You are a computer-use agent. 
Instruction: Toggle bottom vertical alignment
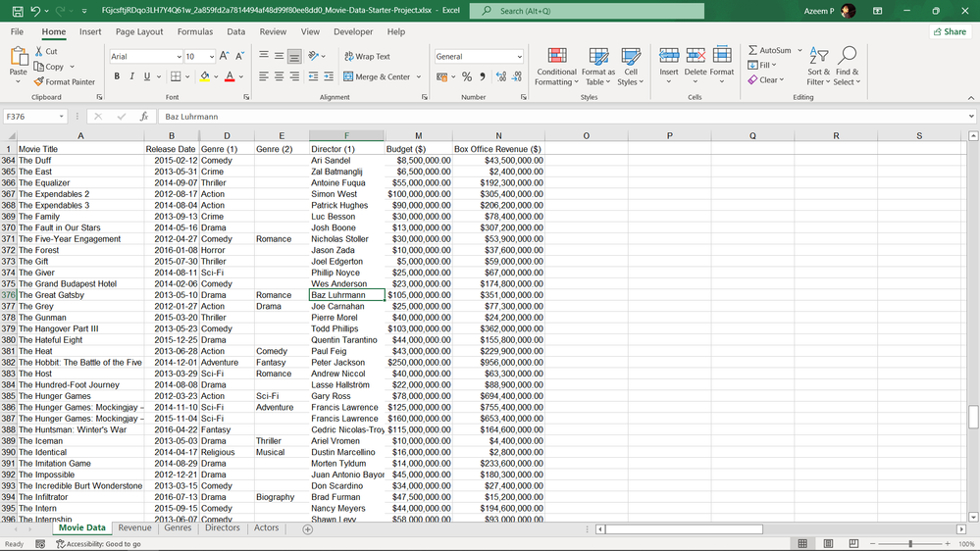point(294,56)
